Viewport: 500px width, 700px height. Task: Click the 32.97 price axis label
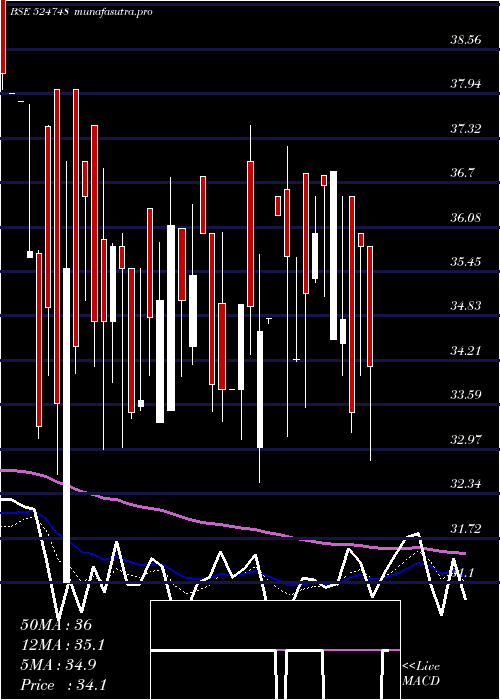click(x=466, y=440)
